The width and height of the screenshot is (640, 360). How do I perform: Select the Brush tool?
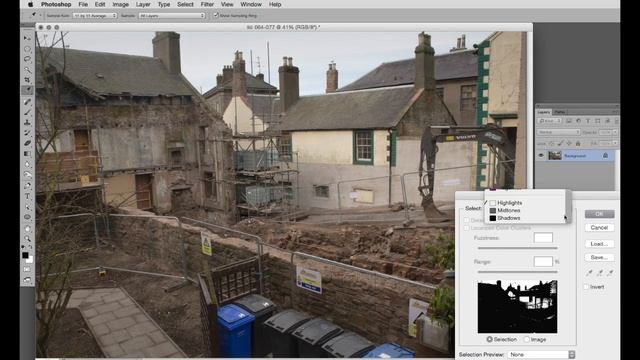pyautogui.click(x=27, y=112)
